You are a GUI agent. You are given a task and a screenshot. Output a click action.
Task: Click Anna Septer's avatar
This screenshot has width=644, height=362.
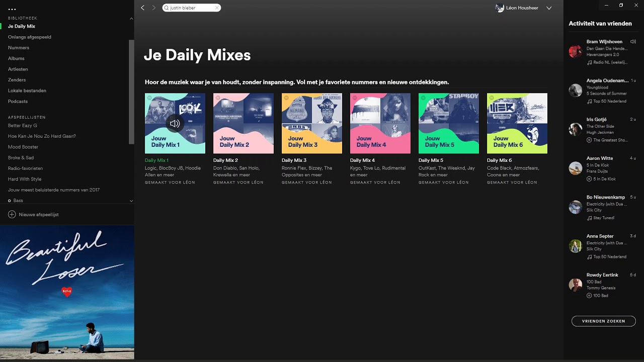pyautogui.click(x=576, y=246)
